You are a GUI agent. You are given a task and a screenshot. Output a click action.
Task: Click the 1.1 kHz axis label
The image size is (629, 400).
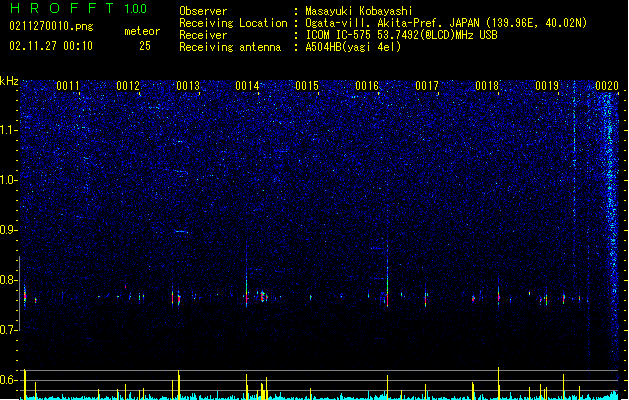tap(9, 130)
